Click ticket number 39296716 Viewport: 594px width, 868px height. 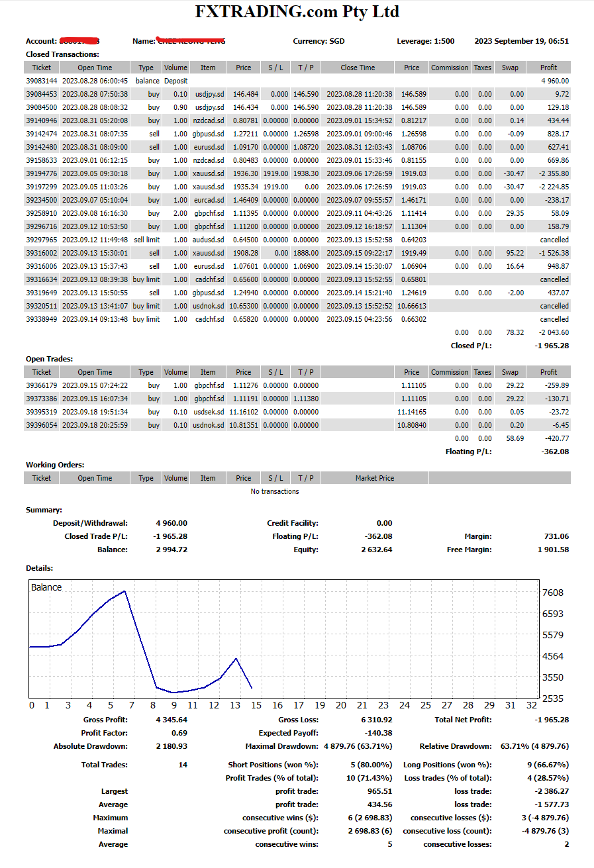point(41,226)
